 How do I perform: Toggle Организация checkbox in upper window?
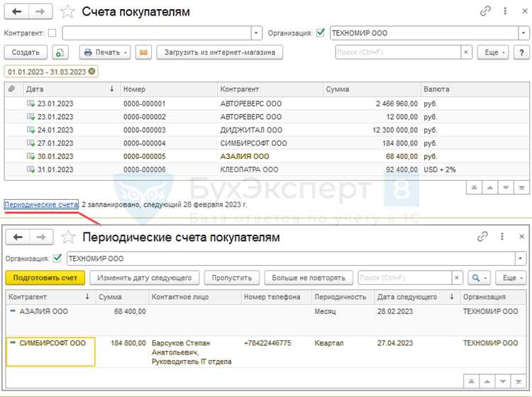click(x=321, y=33)
